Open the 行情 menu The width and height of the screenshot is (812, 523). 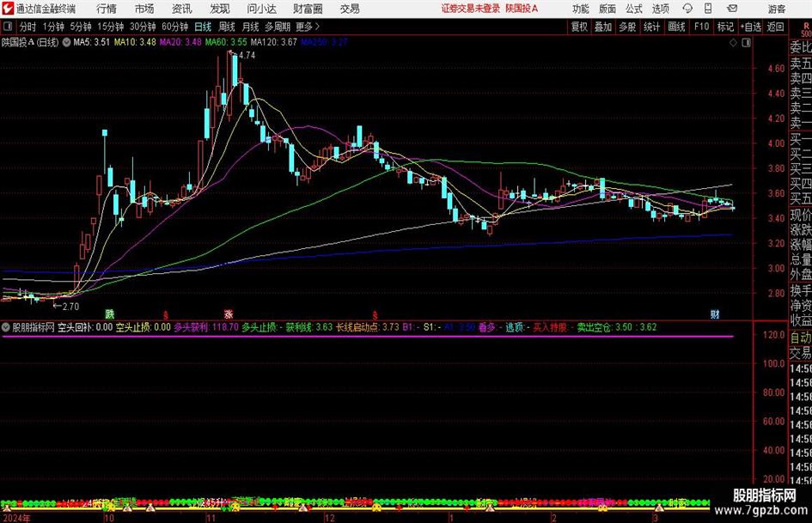107,9
